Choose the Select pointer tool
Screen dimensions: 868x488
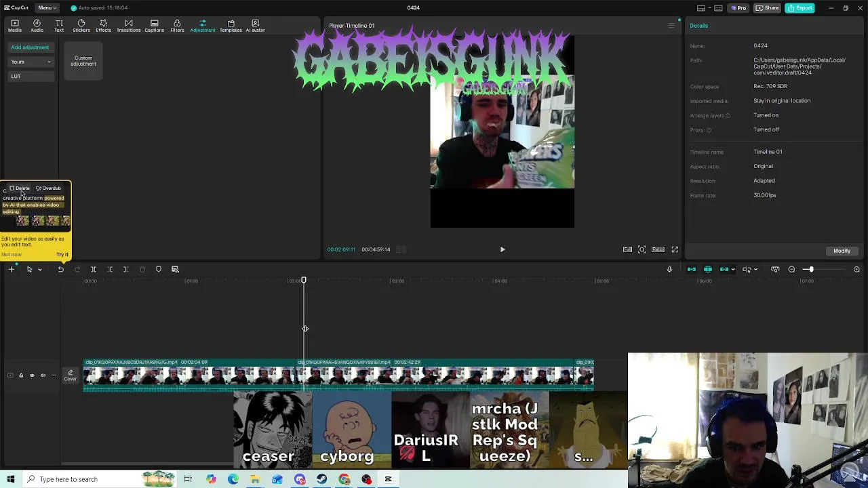click(29, 270)
